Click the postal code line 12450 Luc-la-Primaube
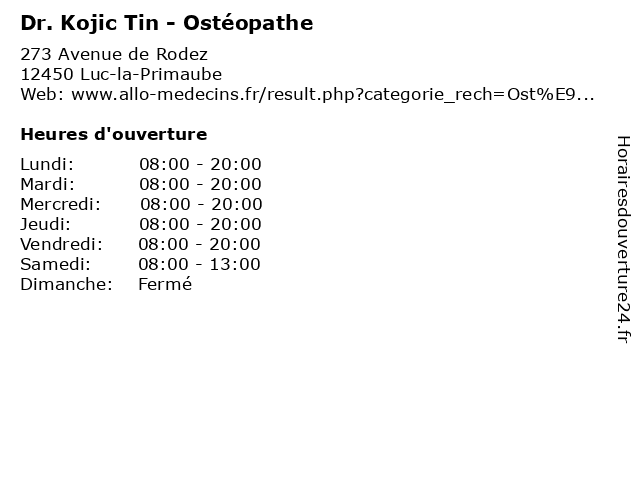 click(121, 74)
